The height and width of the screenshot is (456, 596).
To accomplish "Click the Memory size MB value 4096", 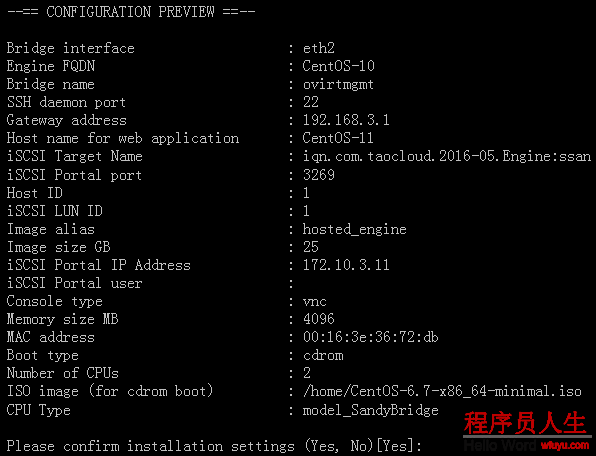I will pos(319,319).
